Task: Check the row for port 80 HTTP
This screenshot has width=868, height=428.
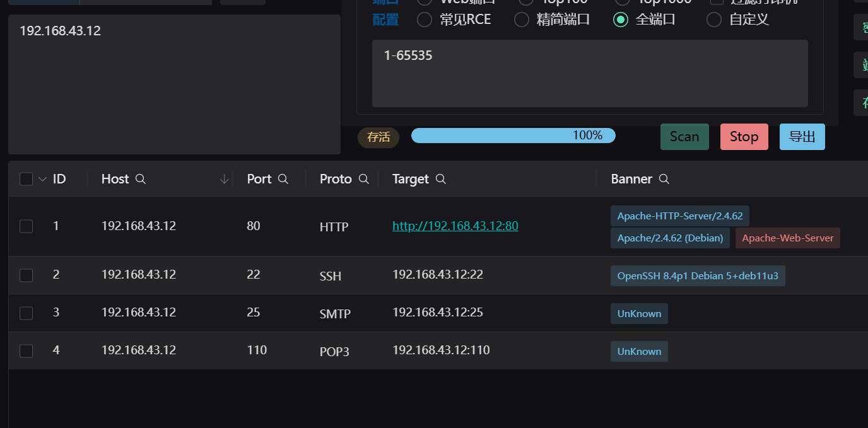Action: coord(26,226)
